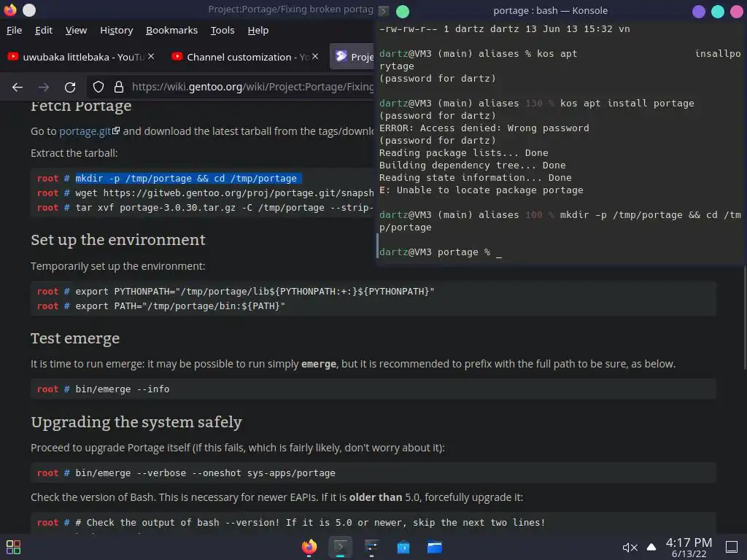Click 'ERROR: Access denied: Wrong password' line
The image size is (747, 560).
pos(484,128)
